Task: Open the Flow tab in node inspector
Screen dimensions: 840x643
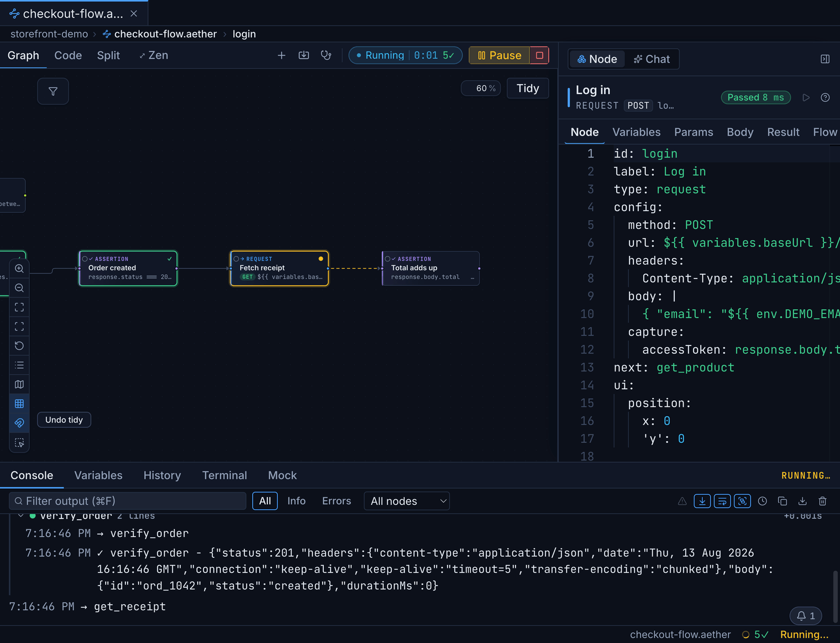Action: pos(825,132)
